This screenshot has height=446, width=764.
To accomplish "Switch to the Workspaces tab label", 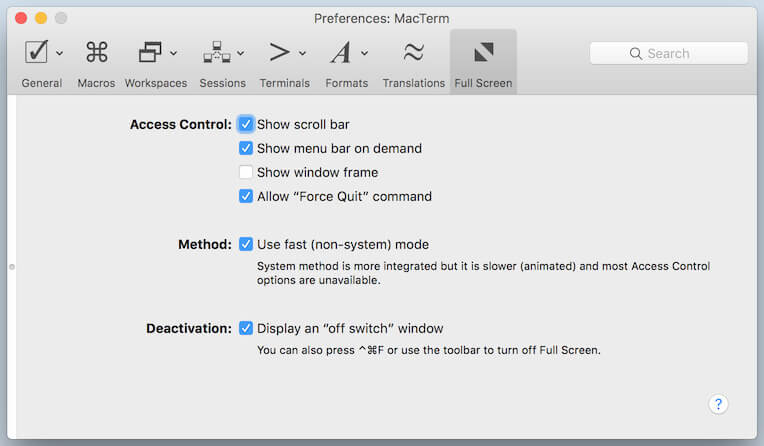I will 156,83.
